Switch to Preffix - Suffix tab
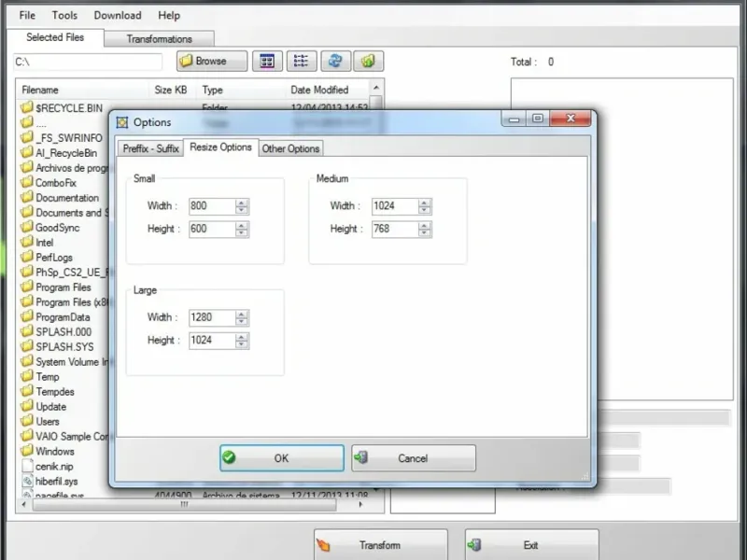 tap(150, 148)
